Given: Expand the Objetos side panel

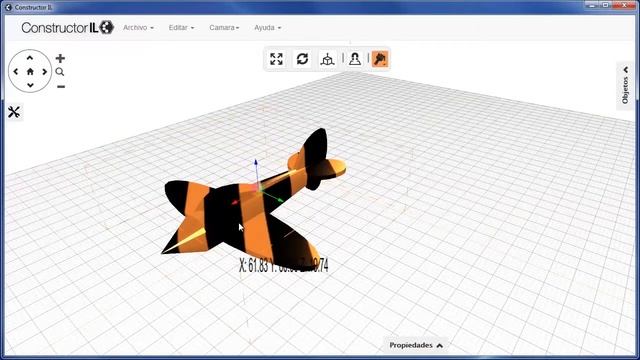Looking at the screenshot, I should pyautogui.click(x=625, y=86).
